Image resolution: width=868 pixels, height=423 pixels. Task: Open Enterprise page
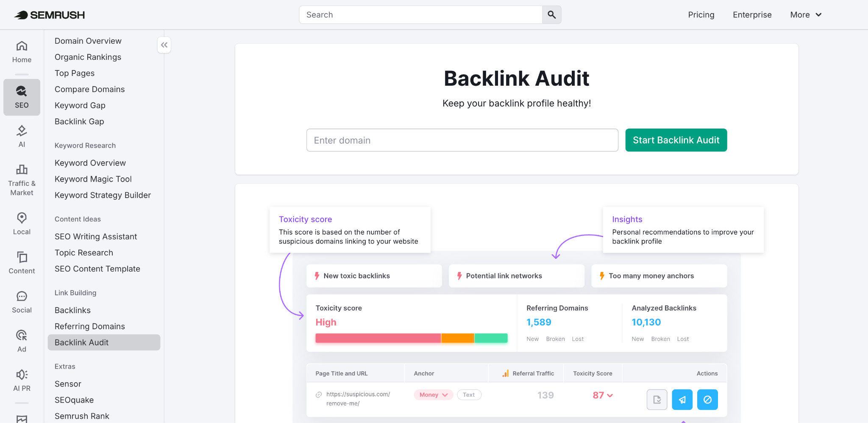coord(752,15)
